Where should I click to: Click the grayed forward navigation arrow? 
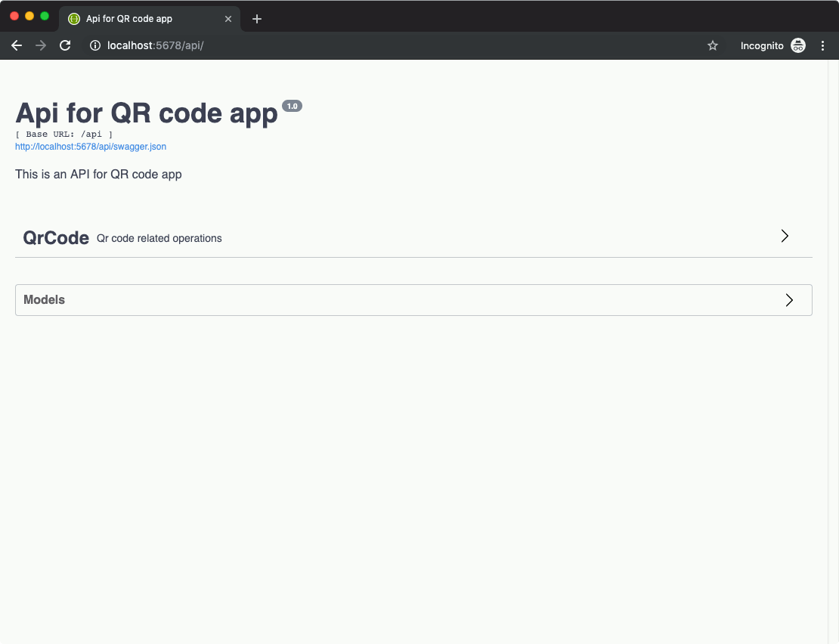pos(41,45)
